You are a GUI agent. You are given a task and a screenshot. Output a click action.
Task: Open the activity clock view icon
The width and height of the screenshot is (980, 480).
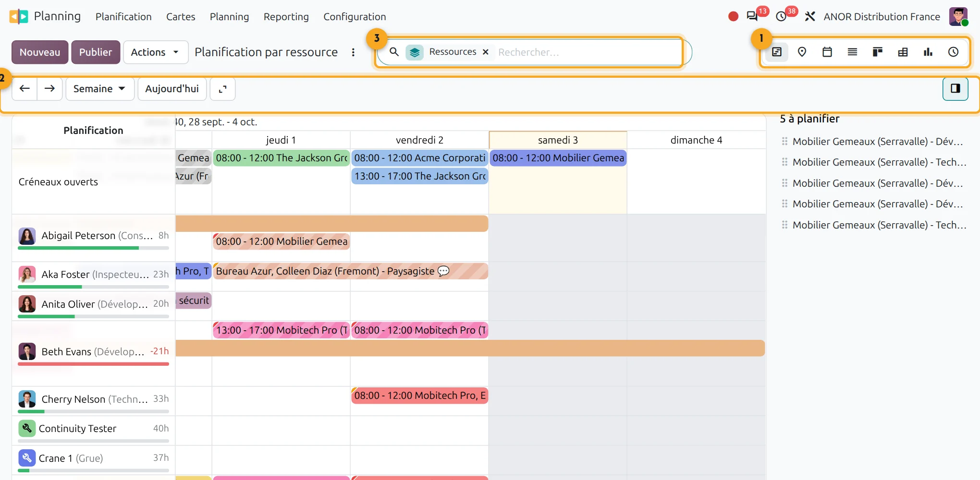pos(953,52)
